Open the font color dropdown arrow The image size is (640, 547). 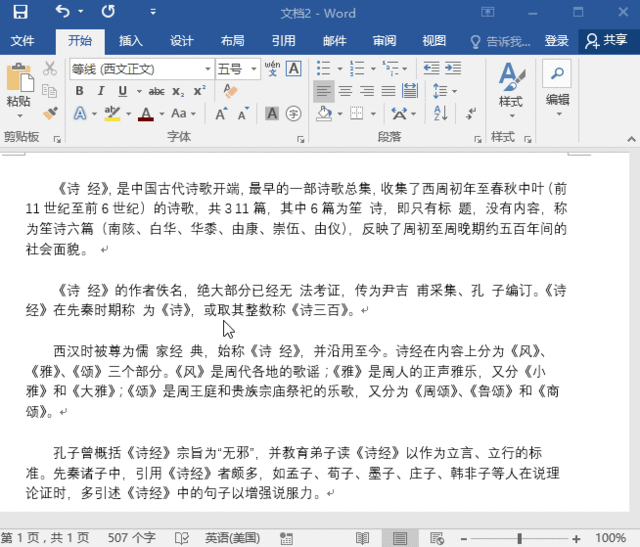point(162,113)
